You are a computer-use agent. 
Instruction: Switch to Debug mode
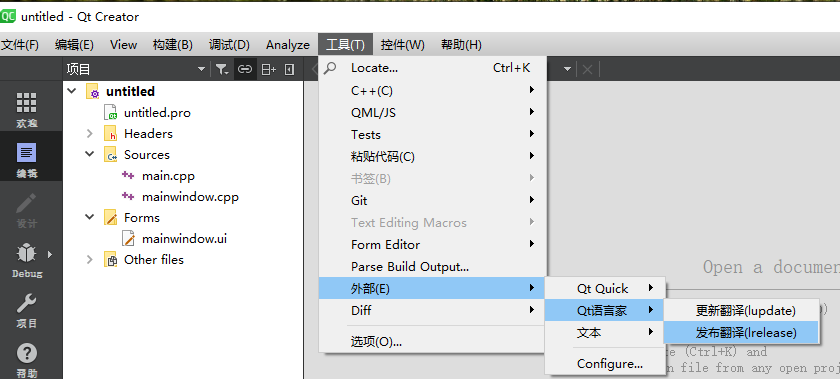pos(27,260)
